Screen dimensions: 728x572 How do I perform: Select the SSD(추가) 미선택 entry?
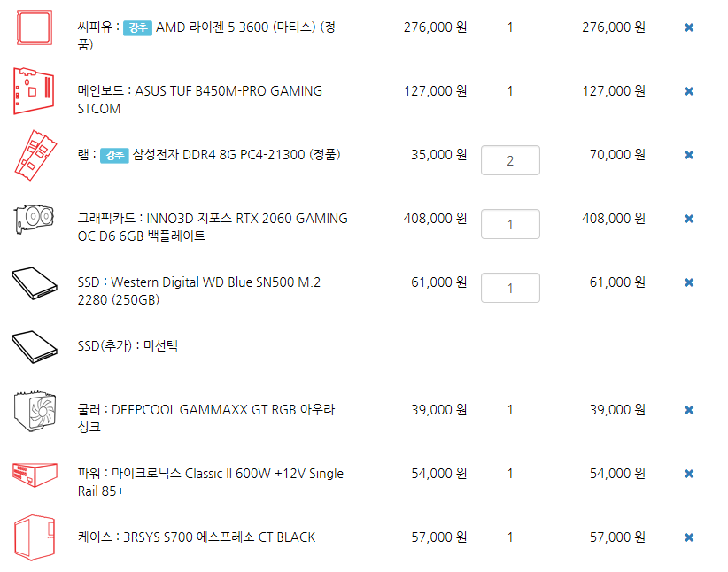click(x=128, y=346)
